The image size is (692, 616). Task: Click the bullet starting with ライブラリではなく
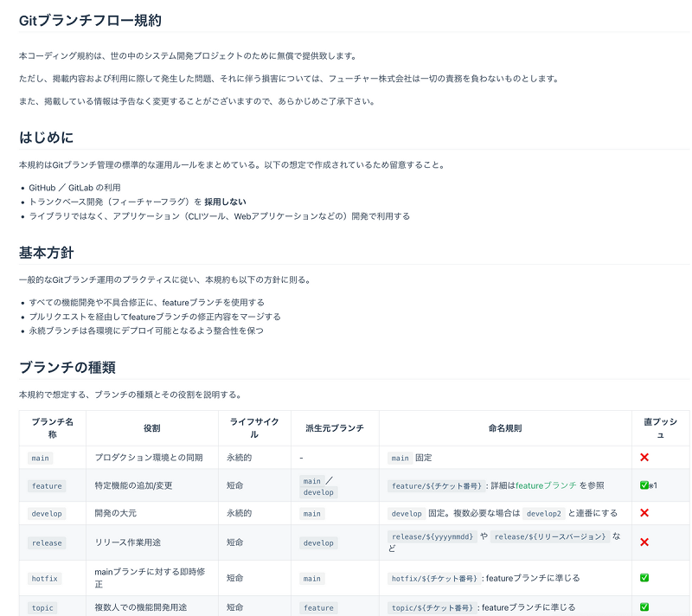[x=220, y=215]
